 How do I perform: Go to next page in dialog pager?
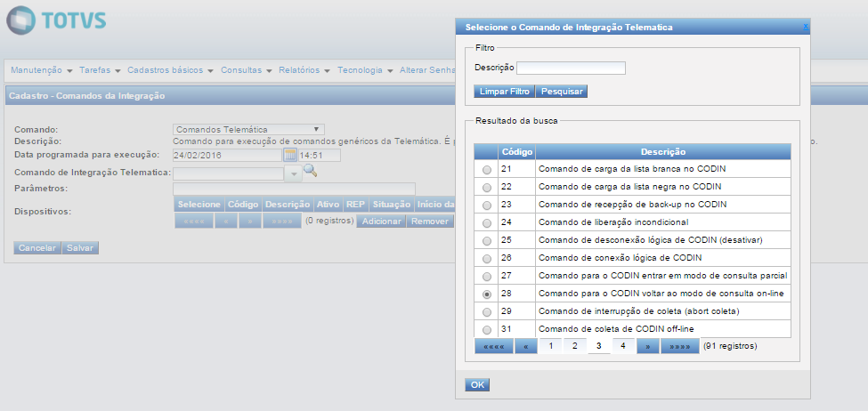click(648, 346)
